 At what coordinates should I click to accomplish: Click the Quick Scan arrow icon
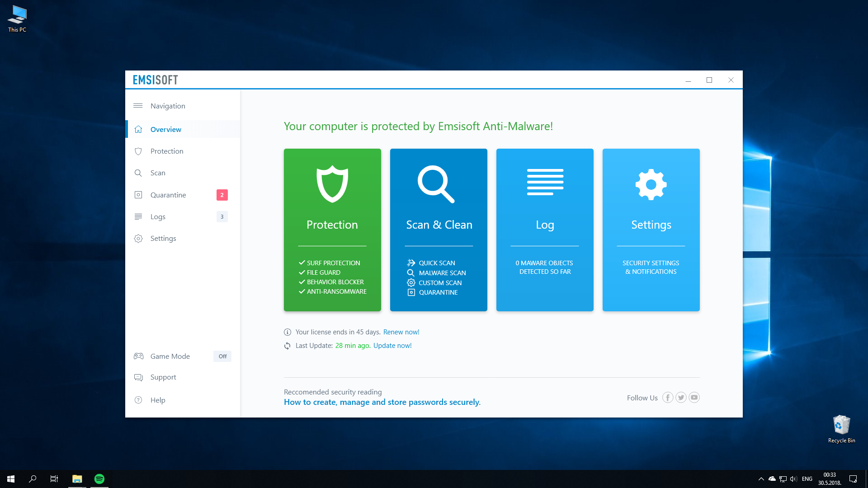(411, 263)
